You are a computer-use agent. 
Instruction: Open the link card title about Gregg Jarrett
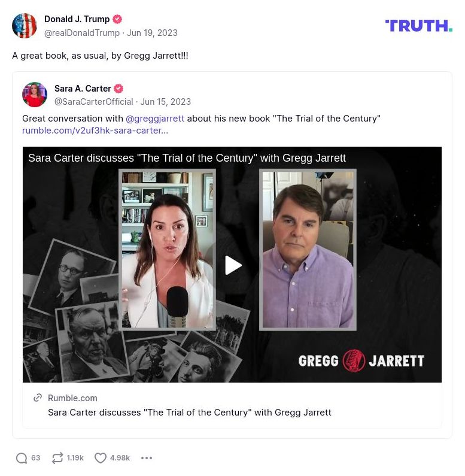click(189, 413)
